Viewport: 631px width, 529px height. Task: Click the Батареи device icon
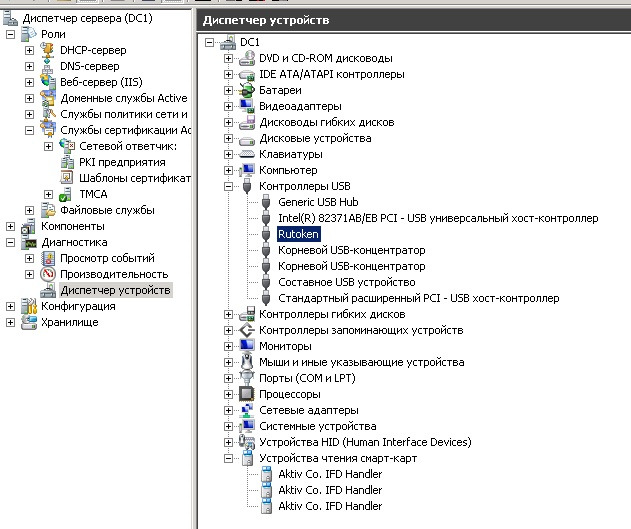pyautogui.click(x=248, y=90)
